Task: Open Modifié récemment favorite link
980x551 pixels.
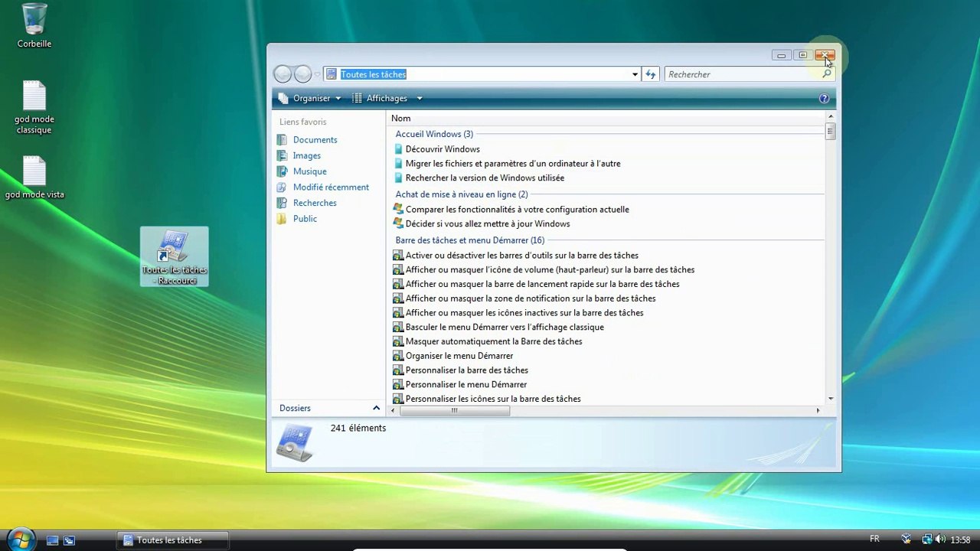Action: (x=331, y=187)
